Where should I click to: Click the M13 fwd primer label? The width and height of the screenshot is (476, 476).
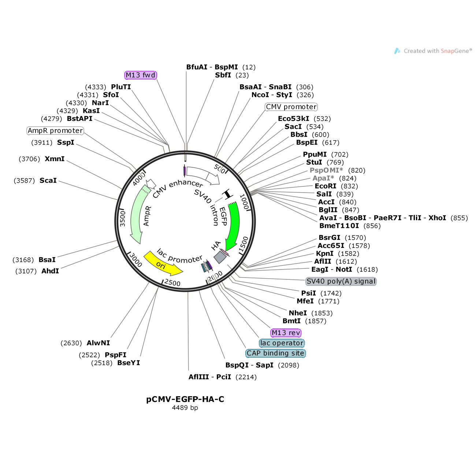tap(141, 75)
